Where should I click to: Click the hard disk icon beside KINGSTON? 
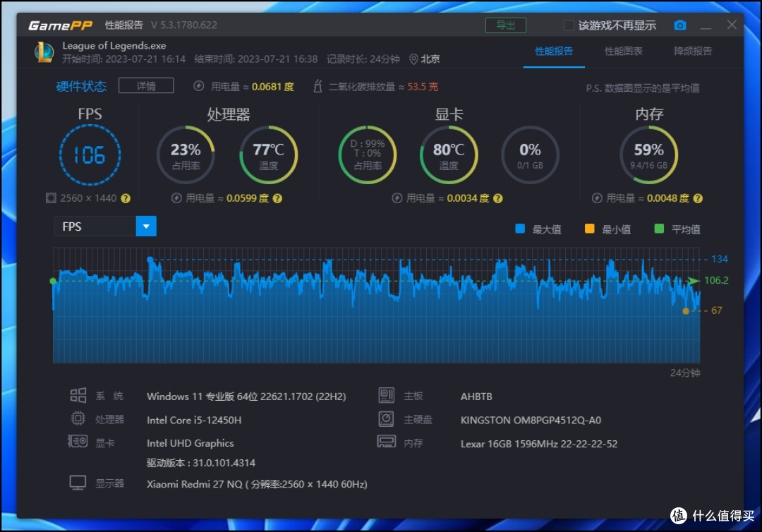(387, 419)
